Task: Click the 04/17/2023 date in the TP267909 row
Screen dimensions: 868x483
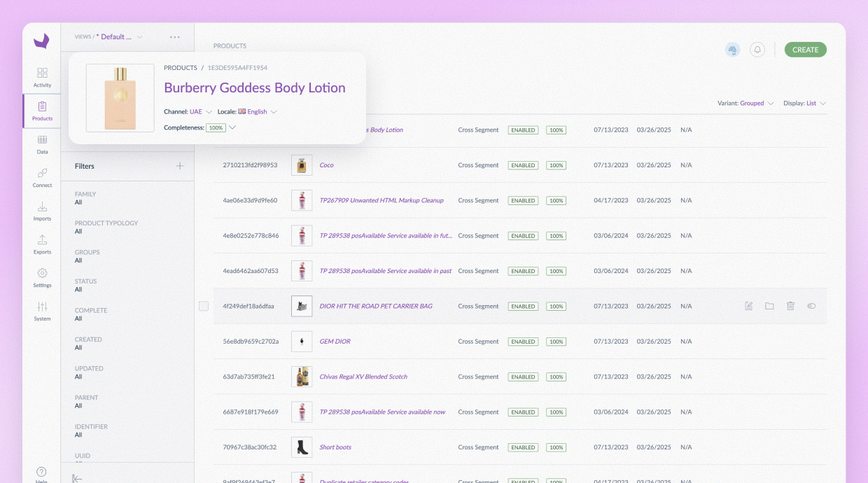Action: [611, 200]
